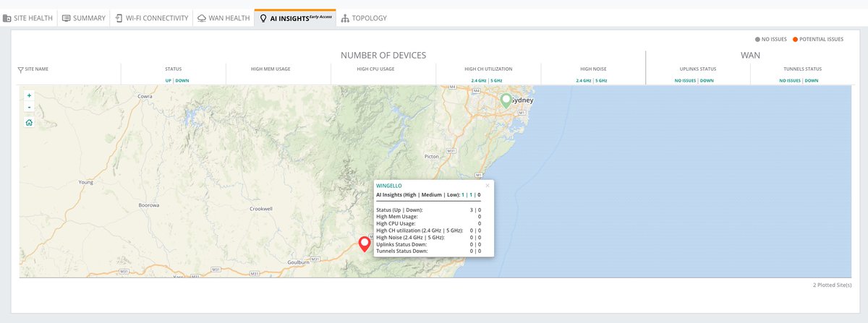The width and height of the screenshot is (868, 323).
Task: Click the Boorowa label on the map
Action: [148, 205]
